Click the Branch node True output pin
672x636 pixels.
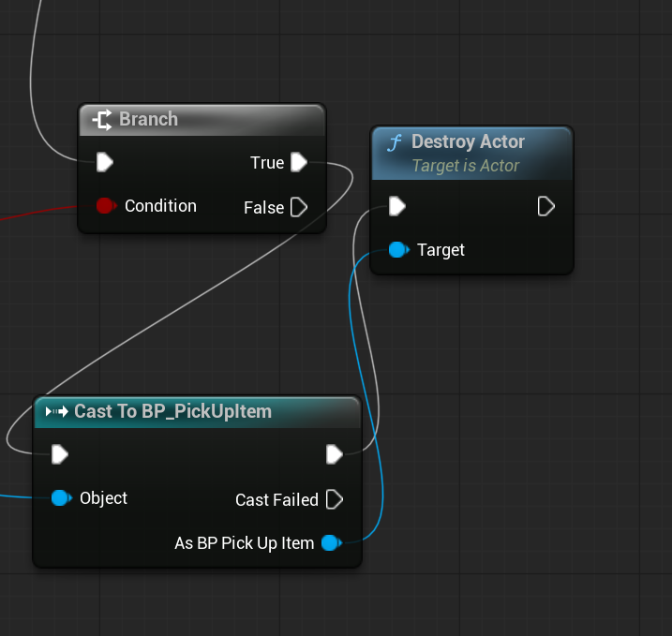pyautogui.click(x=299, y=162)
